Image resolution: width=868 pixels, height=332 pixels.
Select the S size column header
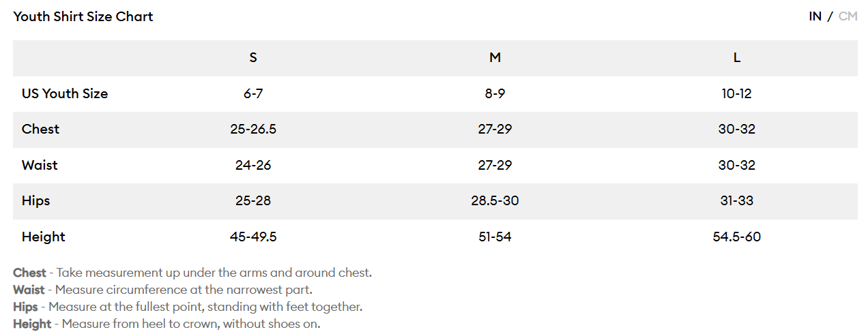click(253, 58)
